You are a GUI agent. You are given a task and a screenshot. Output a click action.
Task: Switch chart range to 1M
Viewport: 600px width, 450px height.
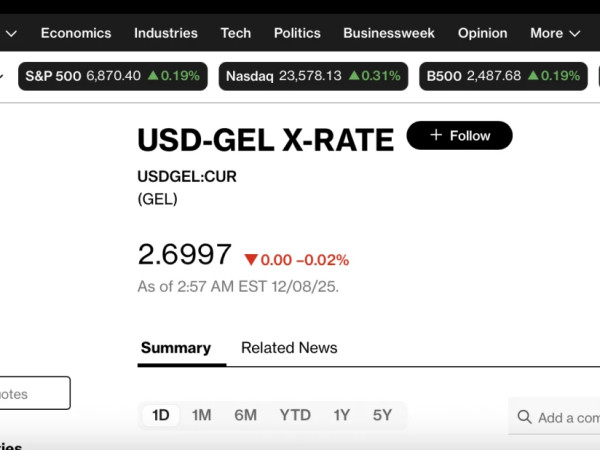pos(202,415)
